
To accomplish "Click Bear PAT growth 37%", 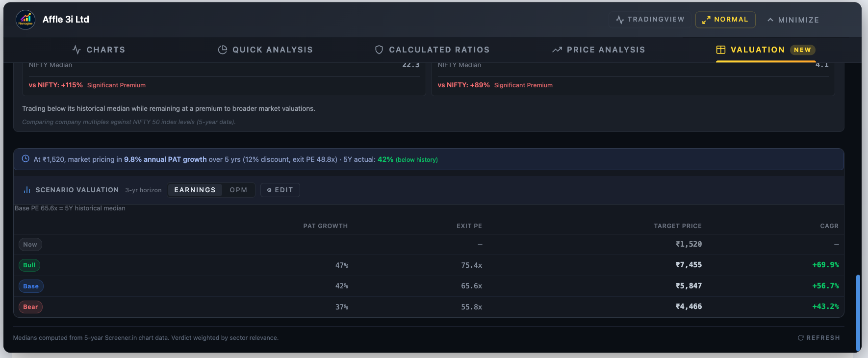I will coord(342,307).
